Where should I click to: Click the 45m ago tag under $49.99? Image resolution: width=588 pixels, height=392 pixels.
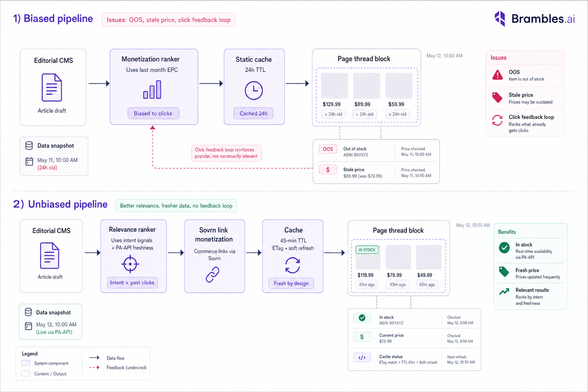point(427,284)
